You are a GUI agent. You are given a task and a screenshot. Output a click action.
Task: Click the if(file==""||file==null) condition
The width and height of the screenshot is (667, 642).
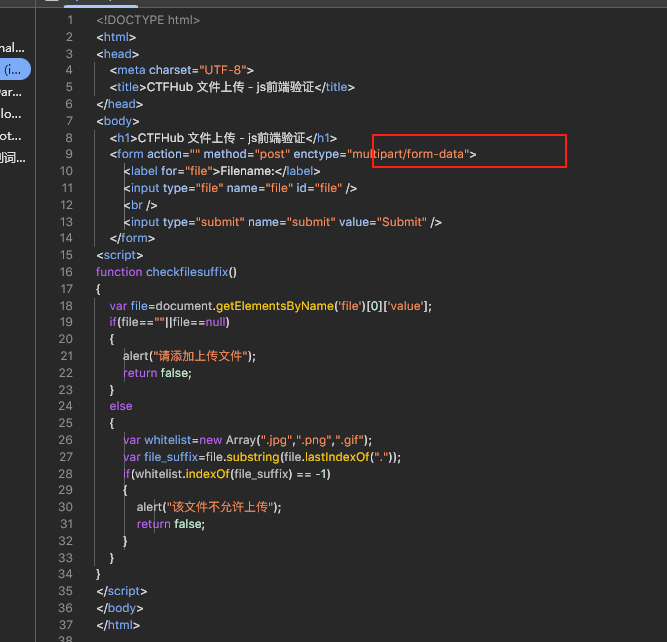click(x=169, y=322)
